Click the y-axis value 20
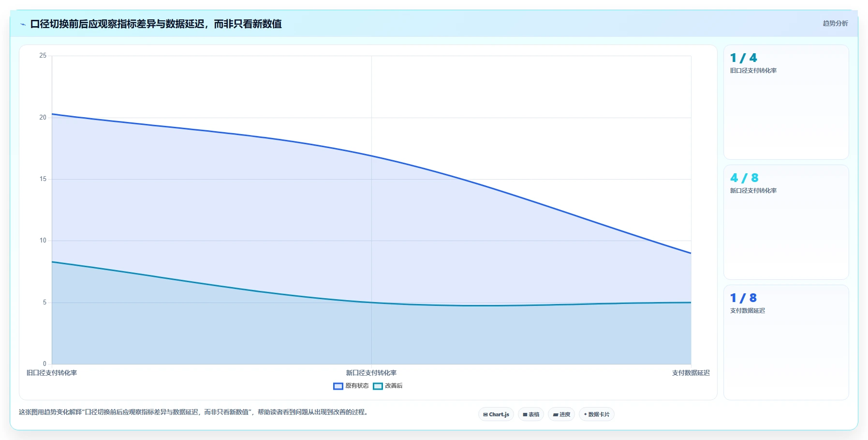868x440 pixels. 43,118
